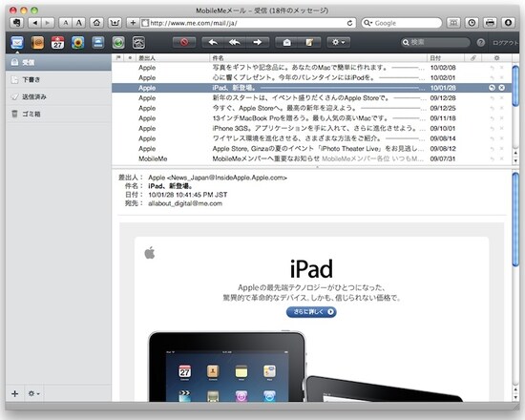Click the Evernote clipper toolbar button
This screenshot has height=420, width=525.
click(16, 23)
